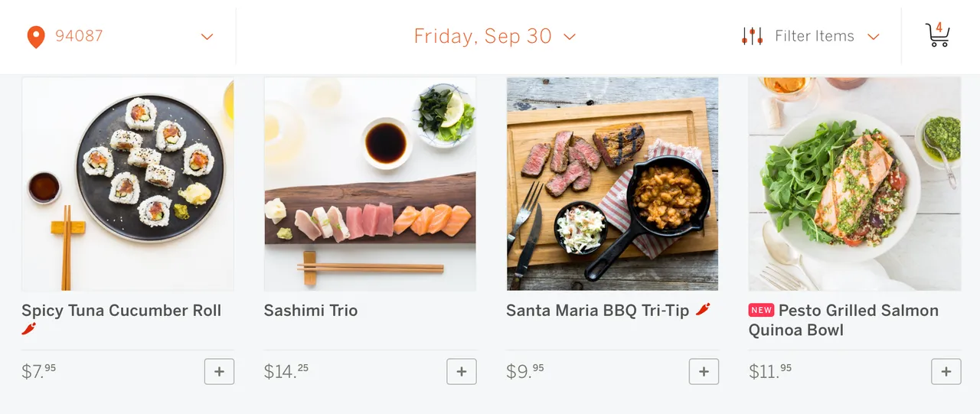Open the Friday, Sep 30 date dropdown
This screenshot has height=414, width=980.
495,36
